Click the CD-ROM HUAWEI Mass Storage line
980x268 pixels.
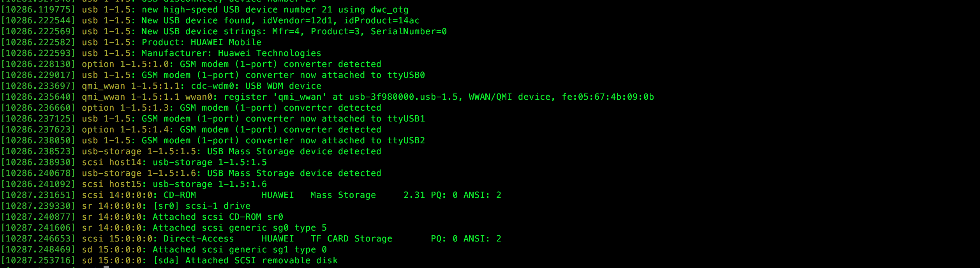click(251, 195)
